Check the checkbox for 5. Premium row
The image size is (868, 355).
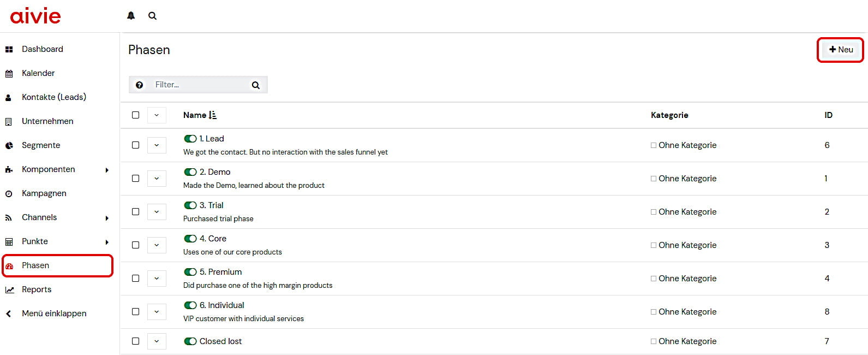(x=135, y=279)
